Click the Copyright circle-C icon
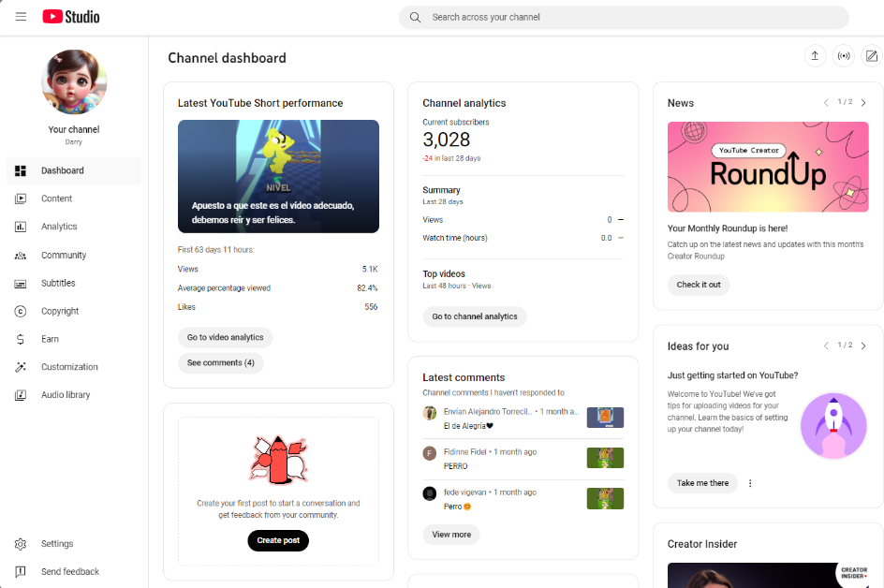 (x=21, y=311)
